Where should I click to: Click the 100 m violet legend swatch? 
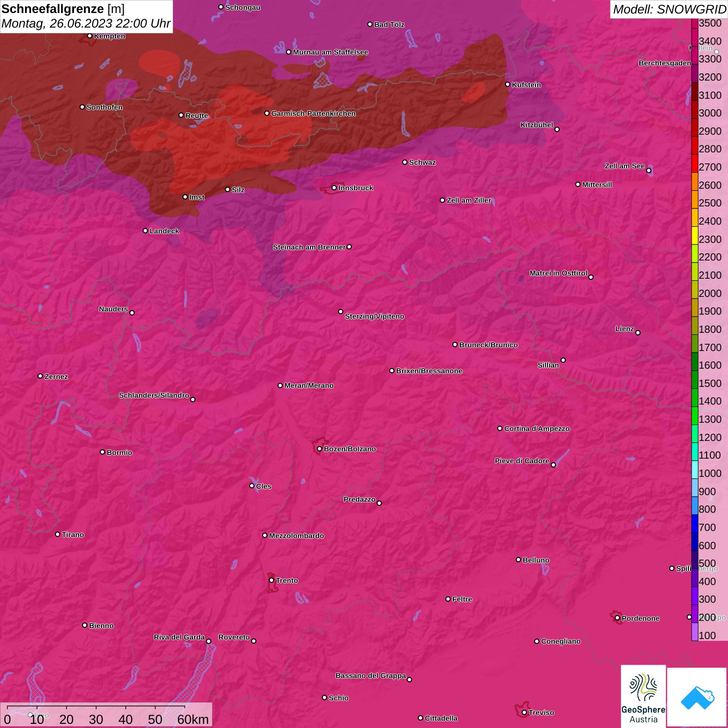point(695,631)
